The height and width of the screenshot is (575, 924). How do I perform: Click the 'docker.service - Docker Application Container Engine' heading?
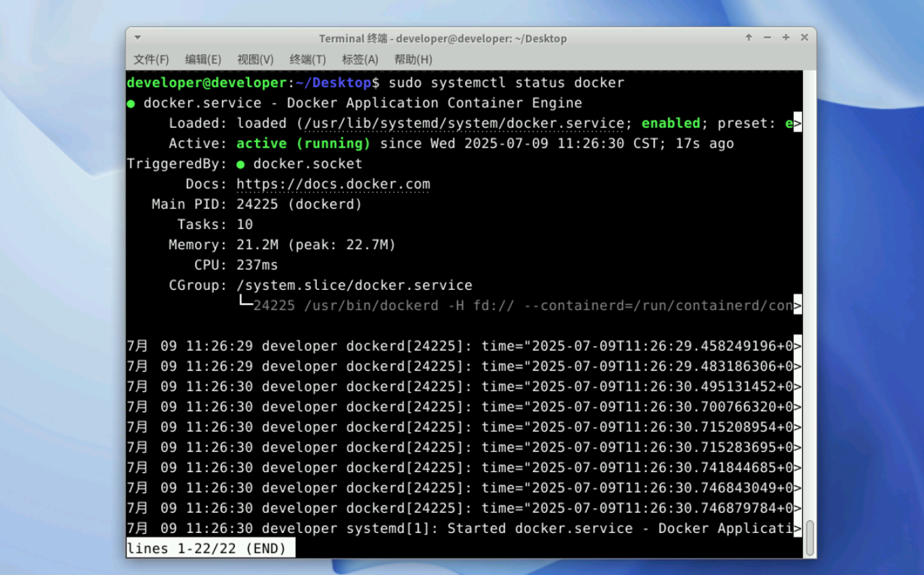click(363, 103)
